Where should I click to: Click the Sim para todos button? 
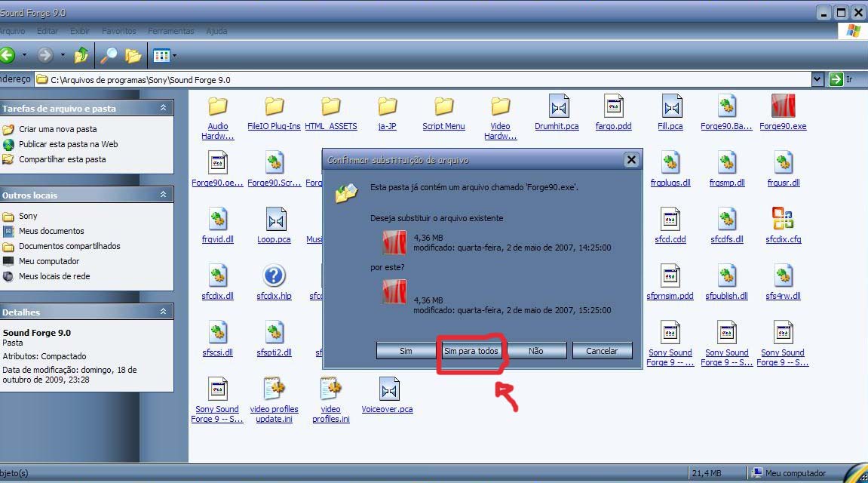point(471,351)
